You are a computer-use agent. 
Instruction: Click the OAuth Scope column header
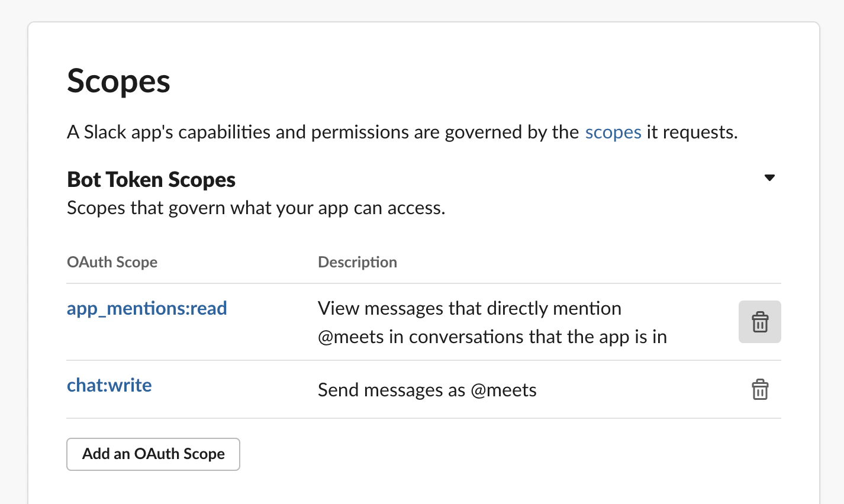point(112,262)
